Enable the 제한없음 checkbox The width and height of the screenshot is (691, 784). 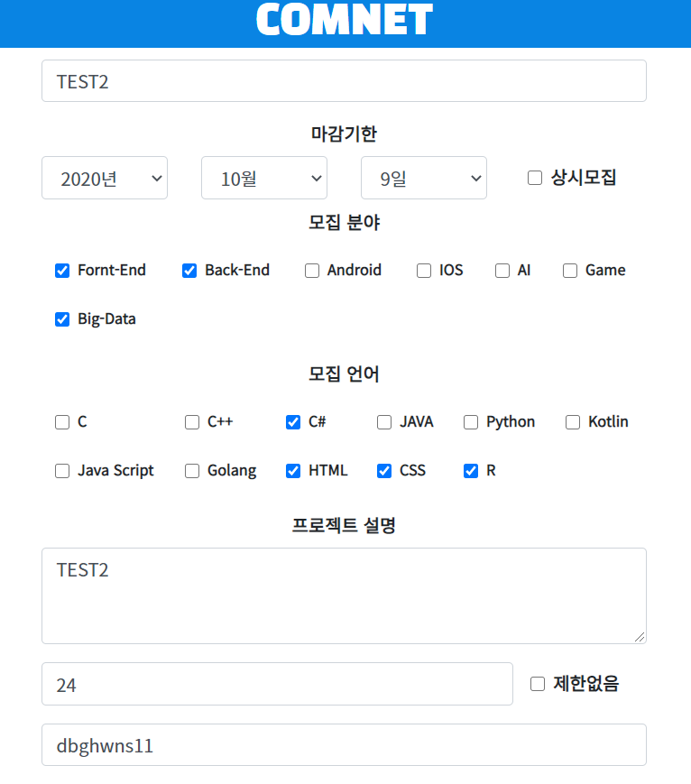pos(538,684)
